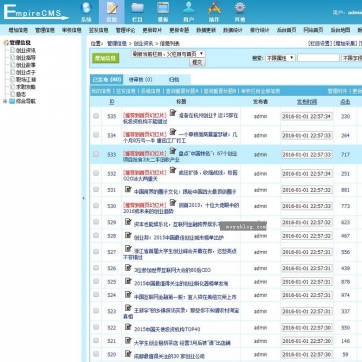Tick the checkbox for row 531
The image size is (362, 362).
click(x=96, y=189)
